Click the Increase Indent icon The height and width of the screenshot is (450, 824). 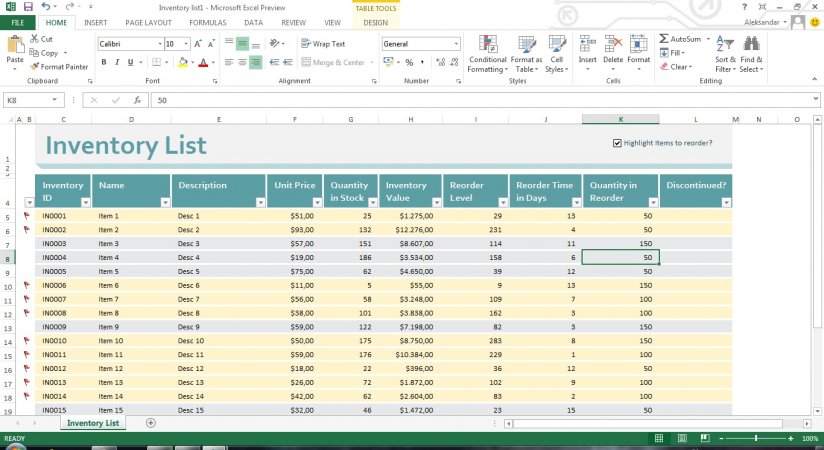tap(287, 62)
